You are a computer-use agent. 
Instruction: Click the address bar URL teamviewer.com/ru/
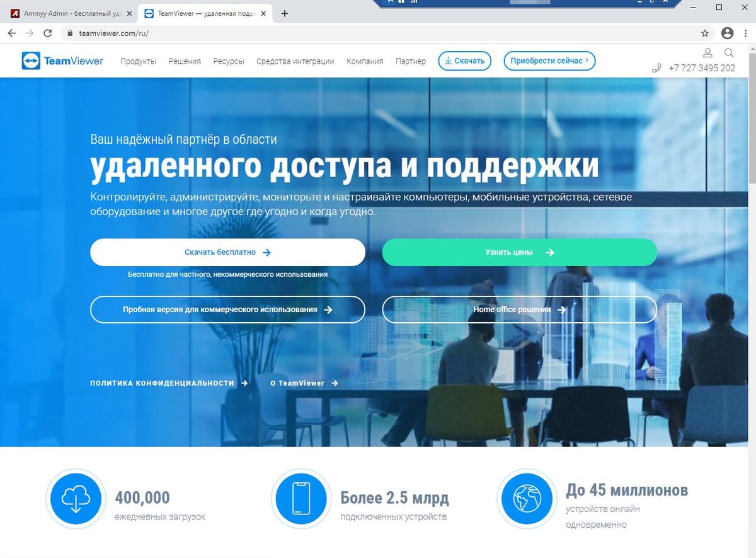(x=114, y=33)
